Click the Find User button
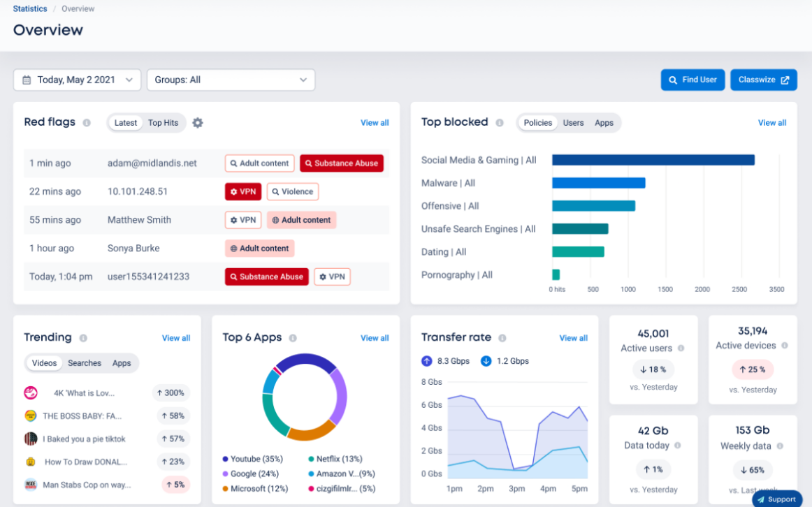The image size is (812, 507). tap(693, 80)
